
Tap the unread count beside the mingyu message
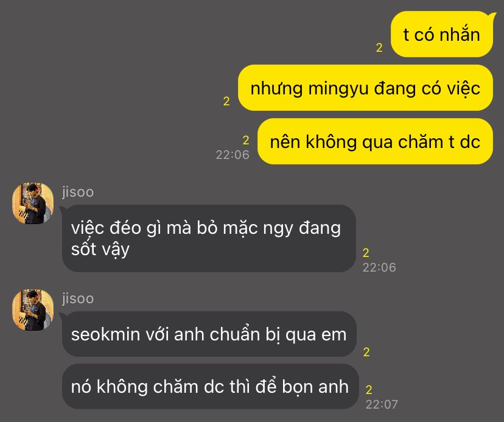[x=226, y=101]
